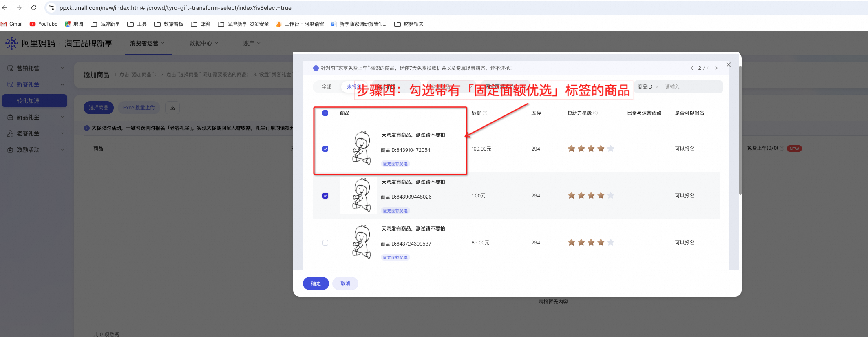Go to next notice with right arrow
This screenshot has height=337, width=868.
(x=716, y=68)
